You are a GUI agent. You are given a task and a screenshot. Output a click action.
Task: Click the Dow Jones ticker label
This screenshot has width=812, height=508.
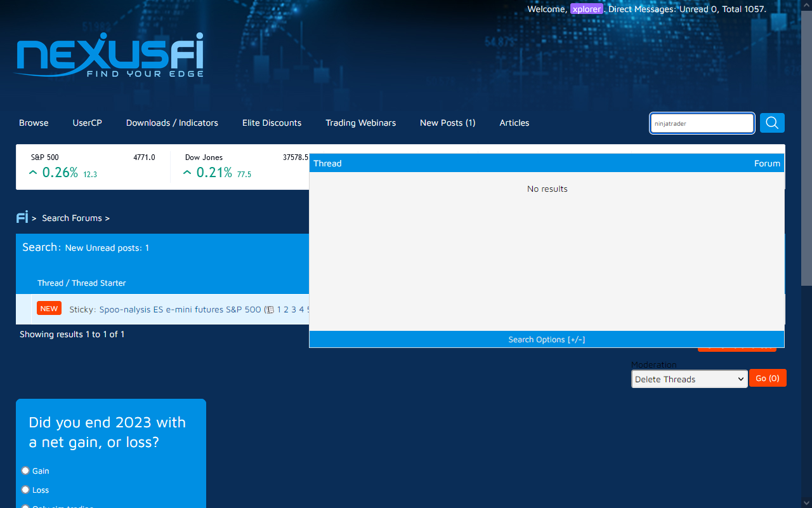(204, 157)
